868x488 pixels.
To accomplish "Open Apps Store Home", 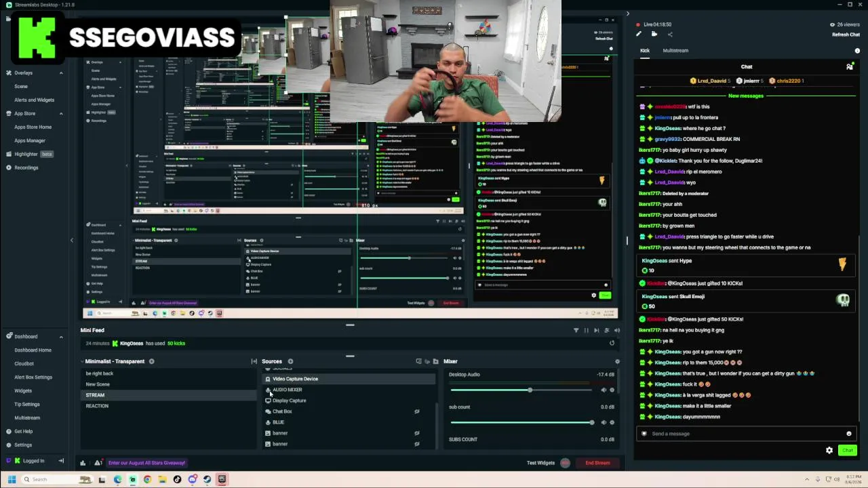I will (33, 127).
